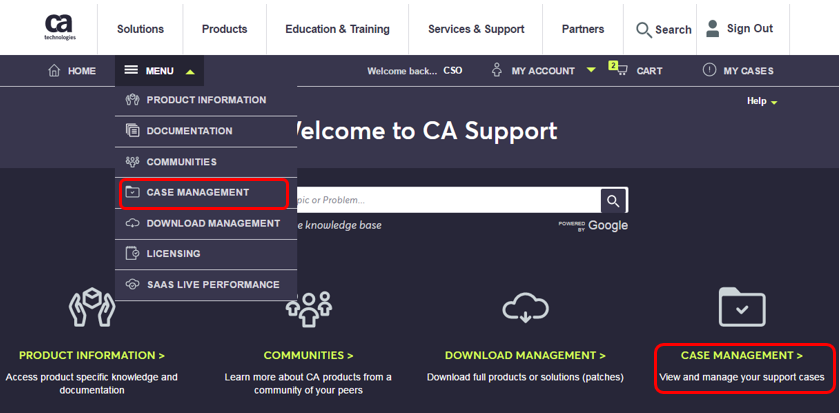This screenshot has height=413, width=840.
Task: Open the CART link
Action: pyautogui.click(x=649, y=71)
